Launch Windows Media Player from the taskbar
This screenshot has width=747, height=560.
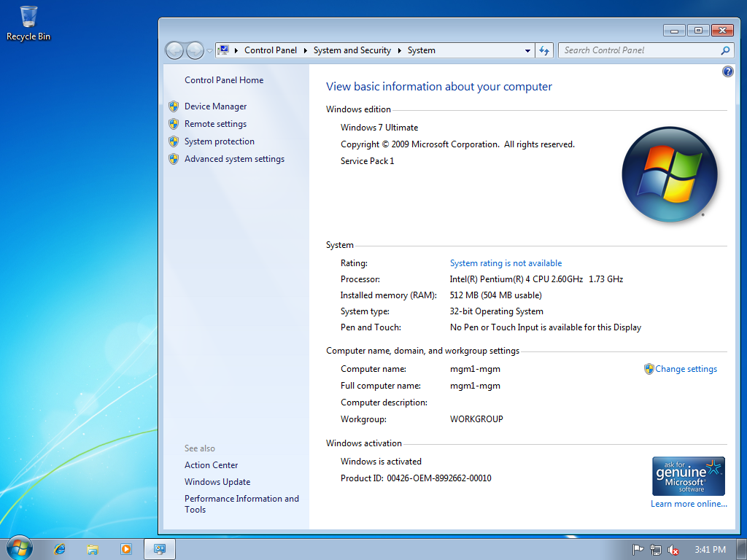tap(125, 548)
